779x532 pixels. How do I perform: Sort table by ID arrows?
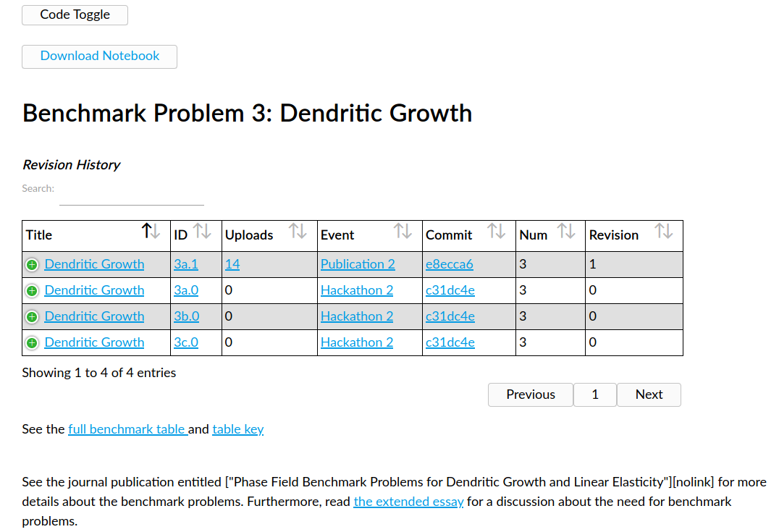[202, 231]
